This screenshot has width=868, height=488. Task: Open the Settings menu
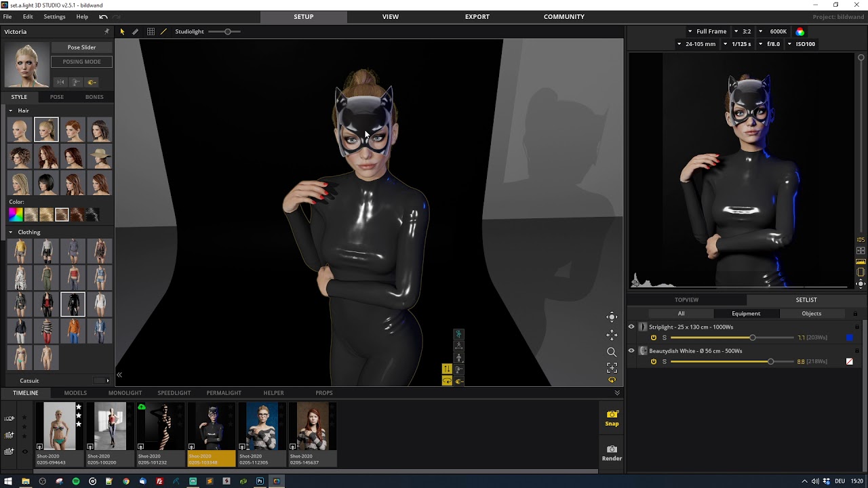[x=54, y=16]
